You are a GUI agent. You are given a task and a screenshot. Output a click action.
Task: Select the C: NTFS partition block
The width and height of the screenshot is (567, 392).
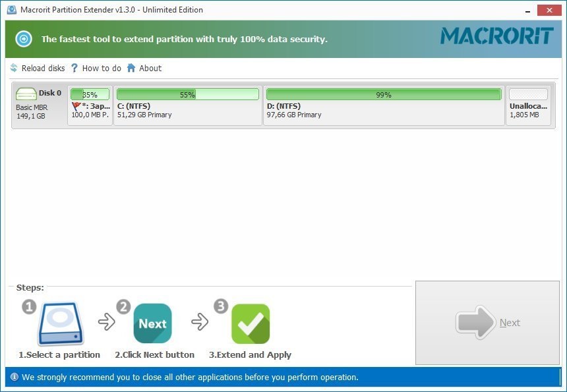[187, 105]
